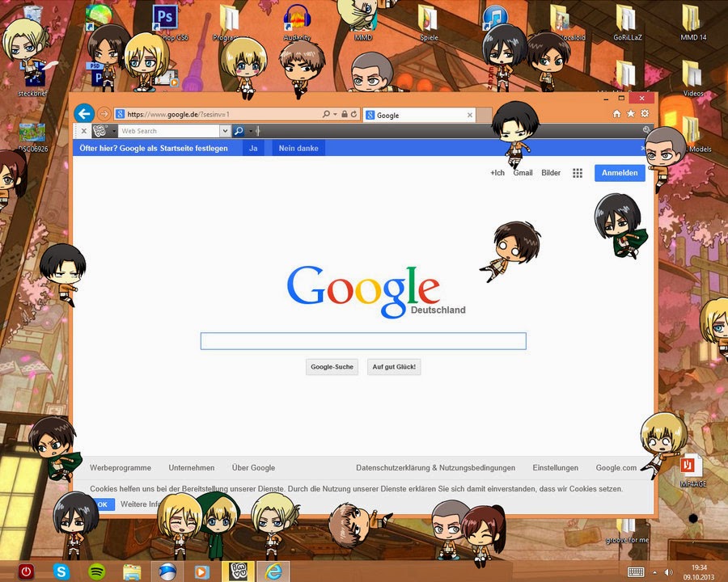Switch to blue globe browser in taskbar

(167, 571)
